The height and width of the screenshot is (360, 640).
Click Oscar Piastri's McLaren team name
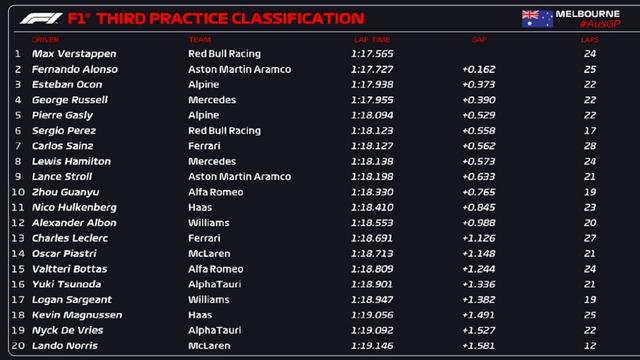pyautogui.click(x=209, y=253)
